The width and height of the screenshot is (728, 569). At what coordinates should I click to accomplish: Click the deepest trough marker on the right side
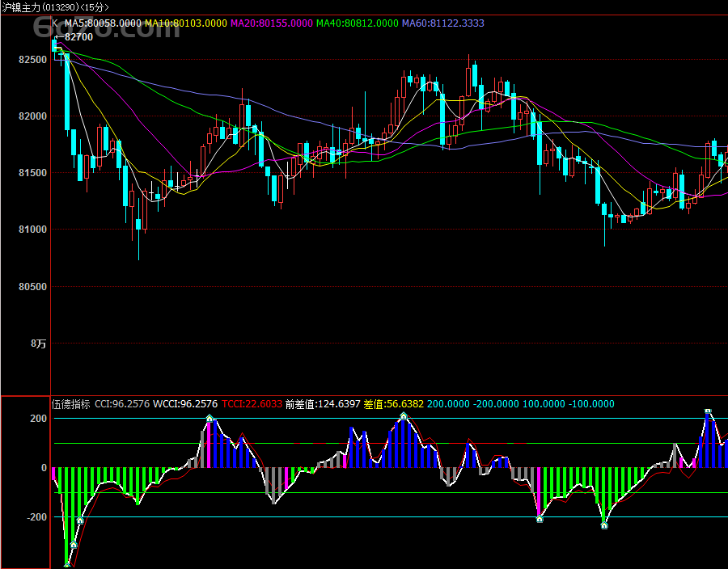pyautogui.click(x=604, y=525)
